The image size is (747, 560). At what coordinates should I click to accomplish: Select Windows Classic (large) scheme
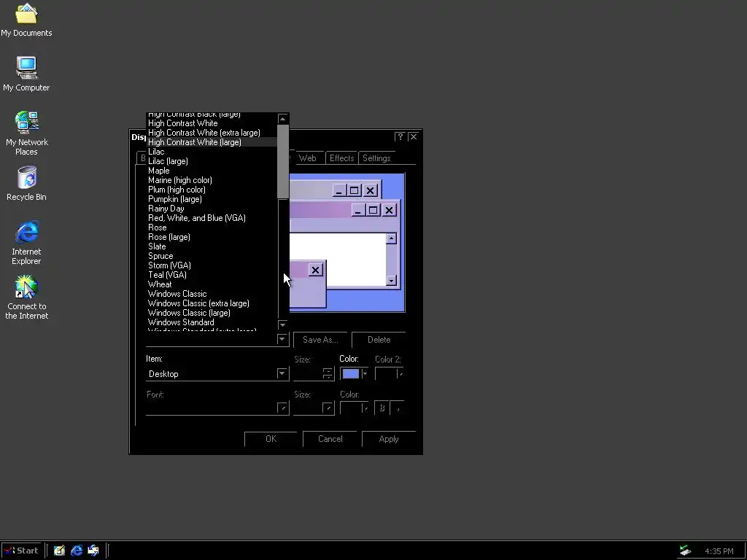212,313
